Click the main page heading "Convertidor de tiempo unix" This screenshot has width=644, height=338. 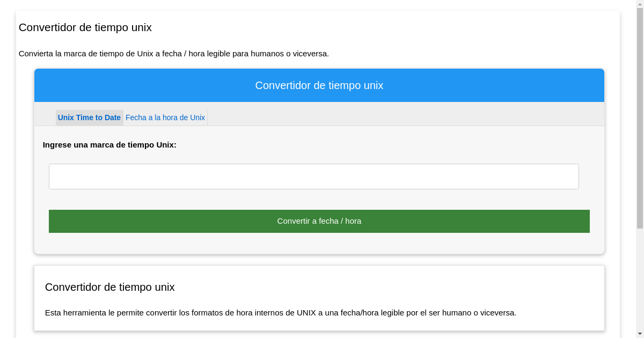pos(85,27)
